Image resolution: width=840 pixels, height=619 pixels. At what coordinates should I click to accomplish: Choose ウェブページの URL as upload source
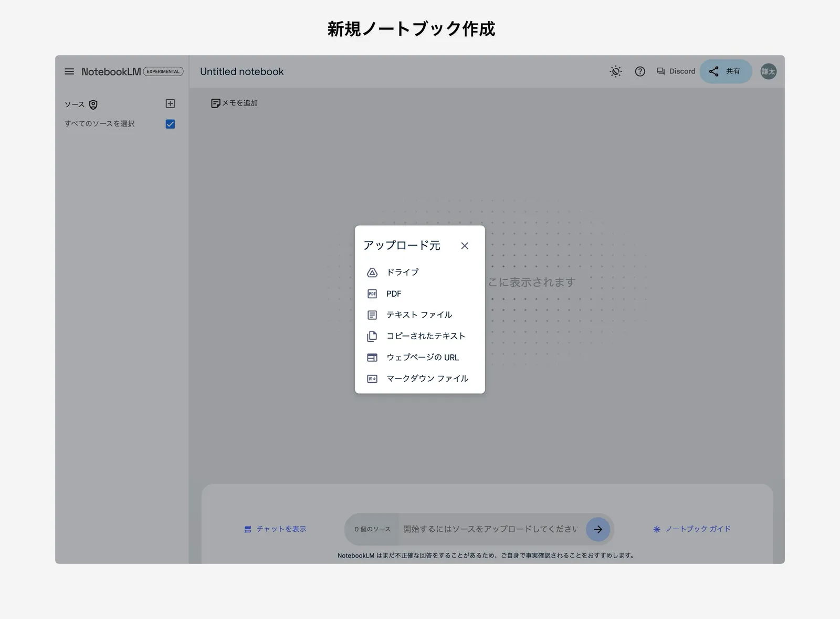point(419,357)
